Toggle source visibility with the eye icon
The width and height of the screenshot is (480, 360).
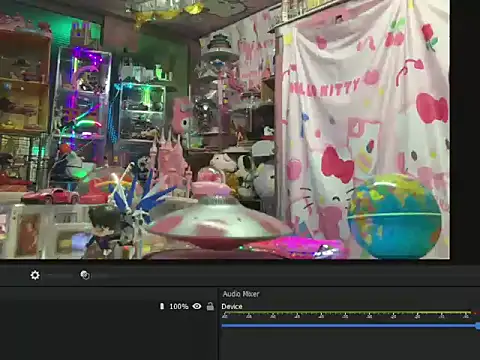click(x=197, y=306)
